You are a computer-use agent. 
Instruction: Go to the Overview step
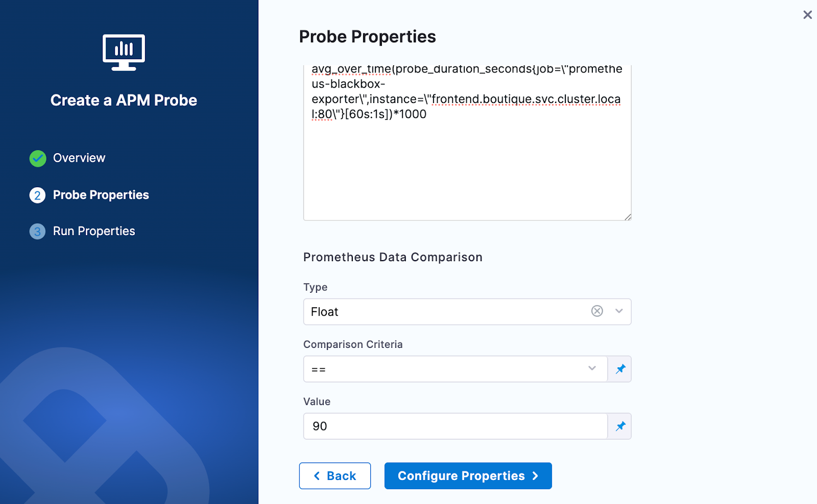(x=79, y=158)
